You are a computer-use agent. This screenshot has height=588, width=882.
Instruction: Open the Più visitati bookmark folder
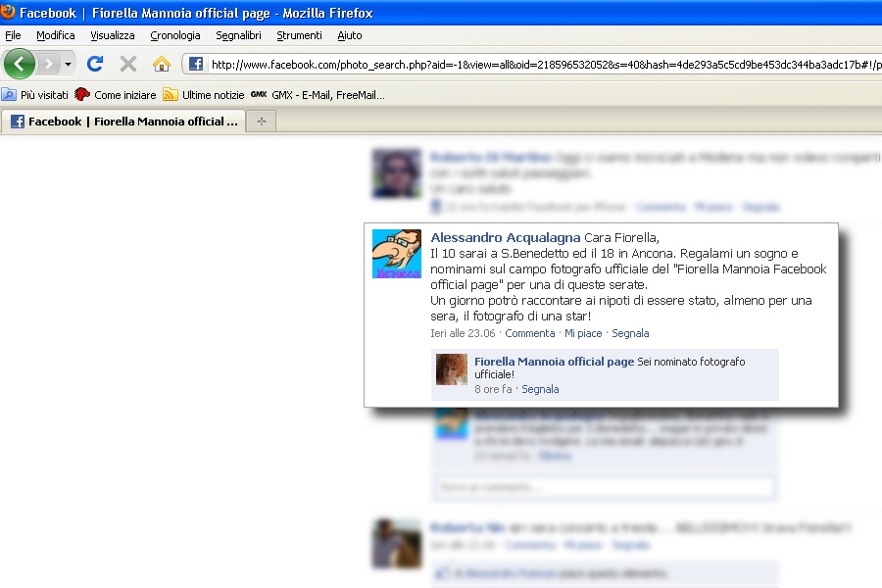point(35,95)
